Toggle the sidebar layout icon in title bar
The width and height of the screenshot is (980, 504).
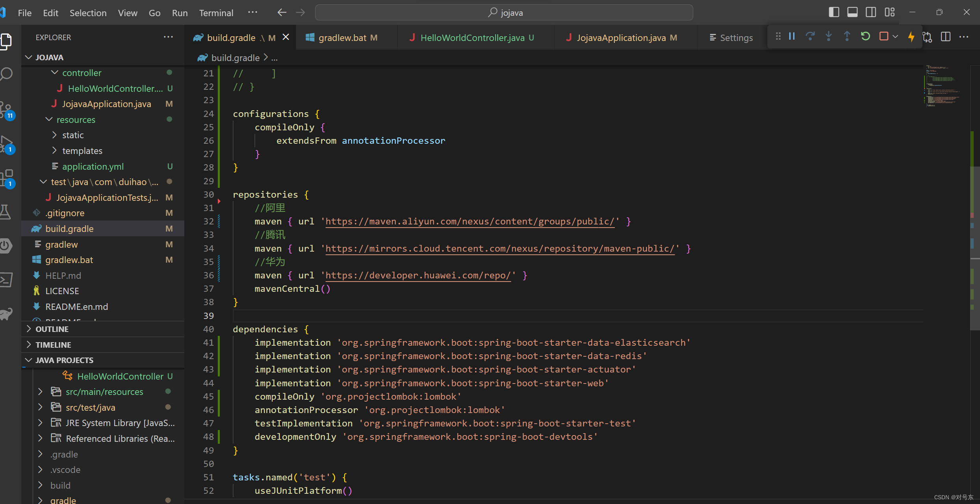pyautogui.click(x=835, y=12)
